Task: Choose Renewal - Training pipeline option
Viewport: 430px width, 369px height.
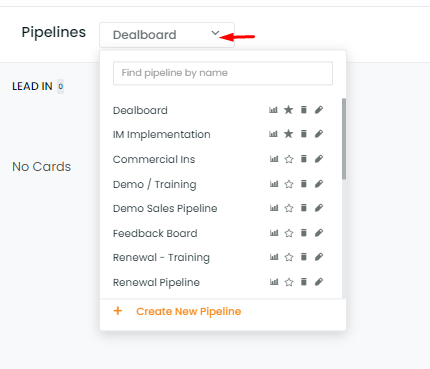Action: coord(161,257)
